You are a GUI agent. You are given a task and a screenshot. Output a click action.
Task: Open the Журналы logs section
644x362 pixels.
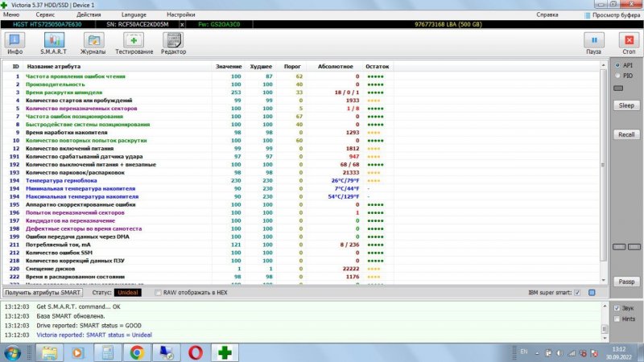tap(93, 43)
